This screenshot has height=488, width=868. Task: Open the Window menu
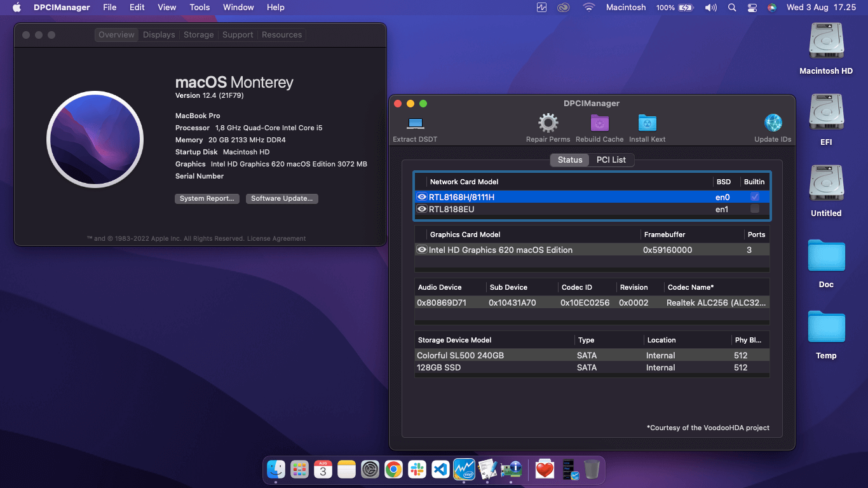click(238, 8)
